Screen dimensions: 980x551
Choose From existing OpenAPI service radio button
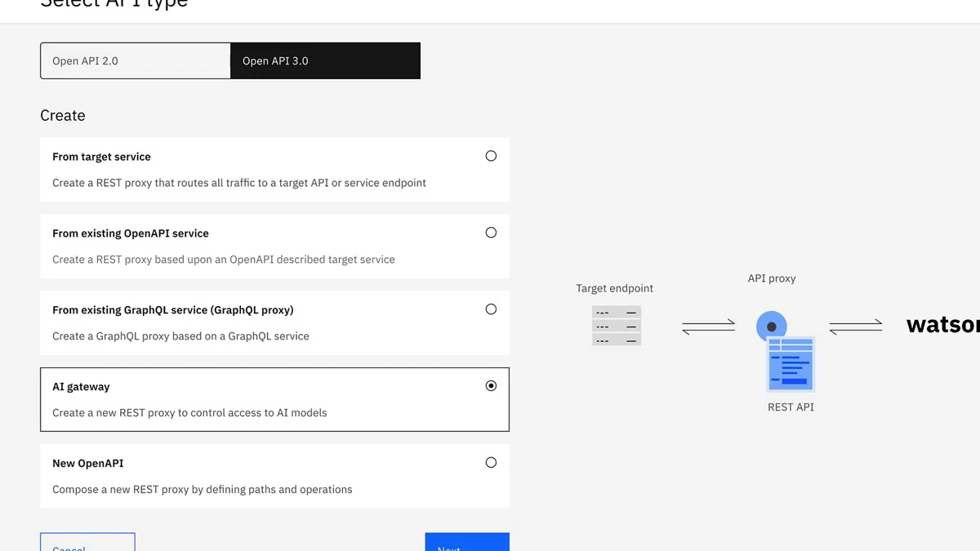click(x=491, y=233)
